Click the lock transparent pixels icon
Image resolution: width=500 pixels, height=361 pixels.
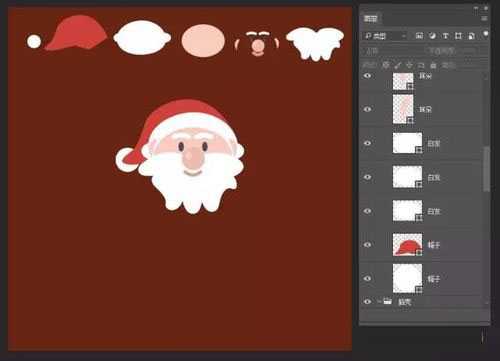386,65
